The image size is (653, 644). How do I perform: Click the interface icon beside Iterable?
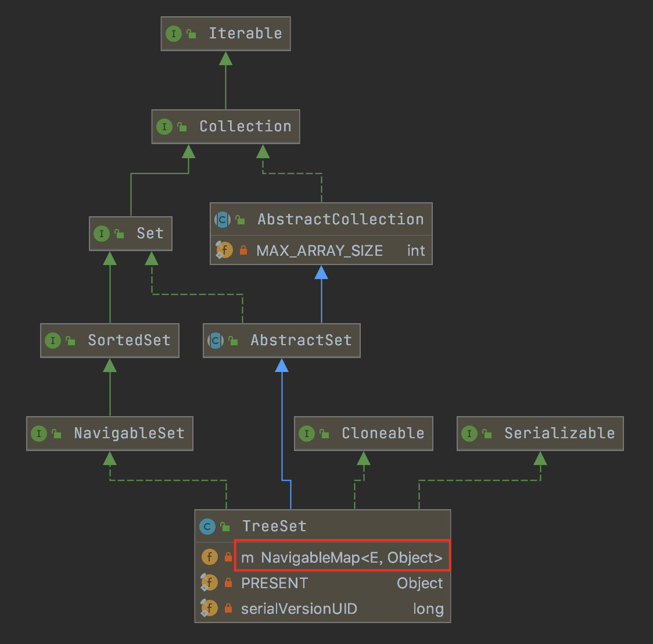(174, 34)
